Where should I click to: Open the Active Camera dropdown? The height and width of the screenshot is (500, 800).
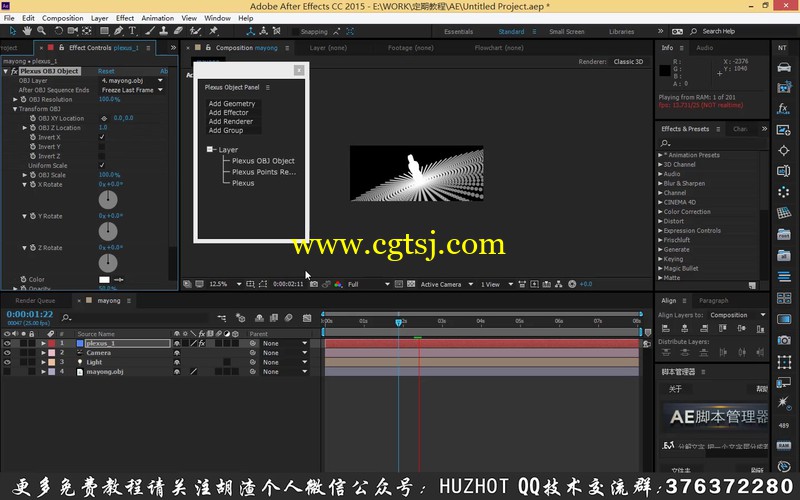(446, 284)
